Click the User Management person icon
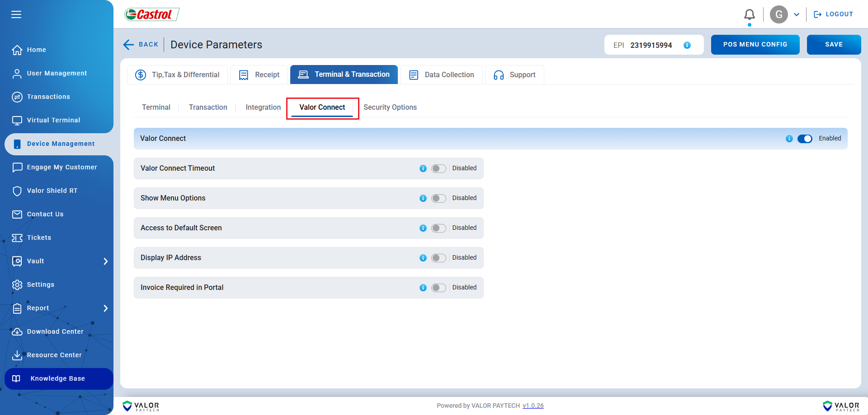 click(x=17, y=73)
